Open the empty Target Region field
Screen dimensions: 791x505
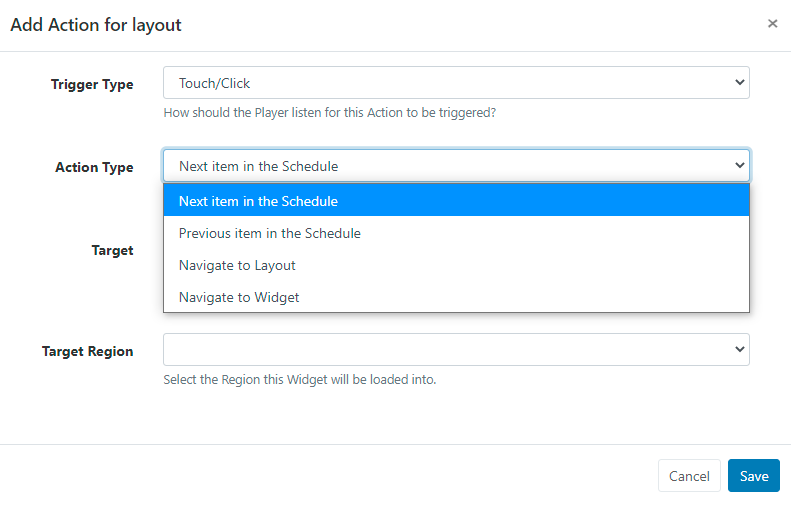click(456, 349)
